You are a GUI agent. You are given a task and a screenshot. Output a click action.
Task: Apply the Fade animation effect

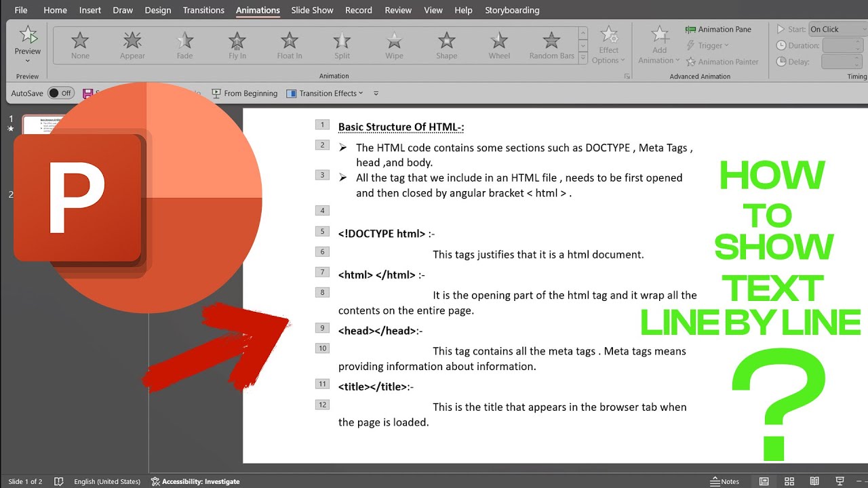[x=184, y=45]
